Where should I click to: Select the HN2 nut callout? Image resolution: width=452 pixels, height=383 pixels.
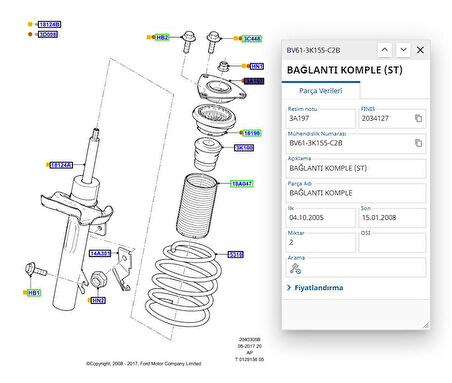98,300
